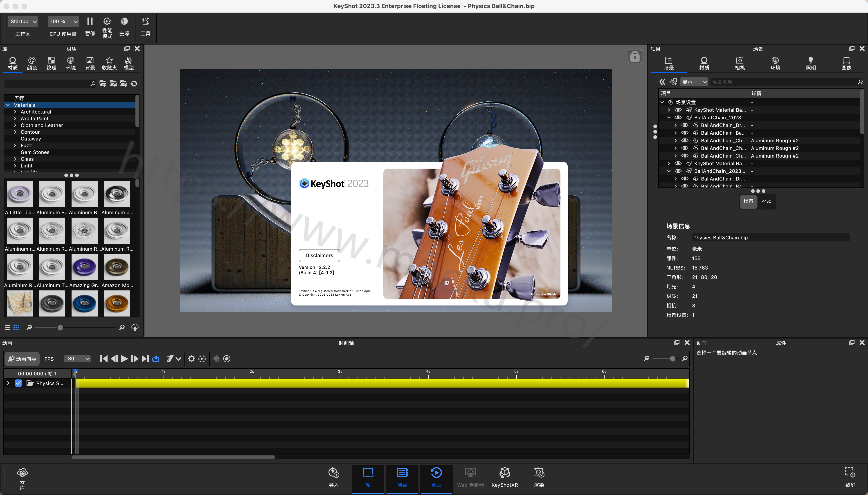Switch library to grid view
The width and height of the screenshot is (868, 495).
[x=16, y=327]
